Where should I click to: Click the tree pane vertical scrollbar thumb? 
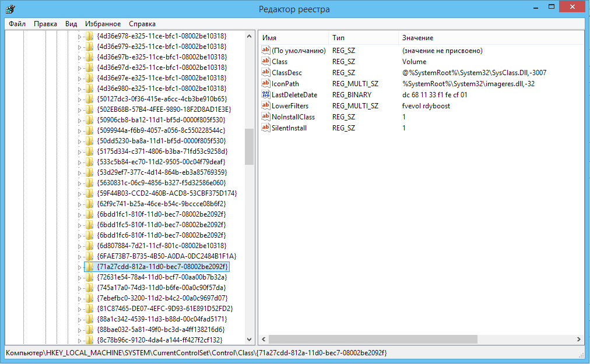tap(249, 147)
